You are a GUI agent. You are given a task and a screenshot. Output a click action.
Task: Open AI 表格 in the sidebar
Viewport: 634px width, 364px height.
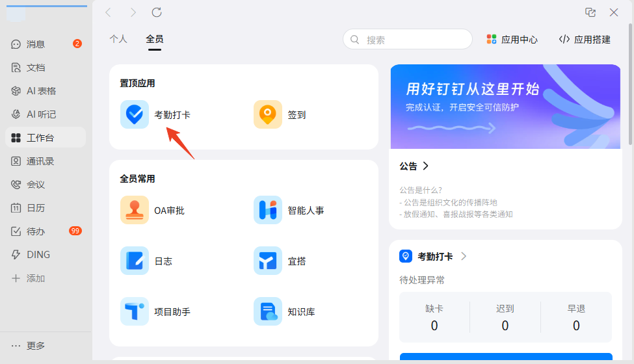coord(46,91)
